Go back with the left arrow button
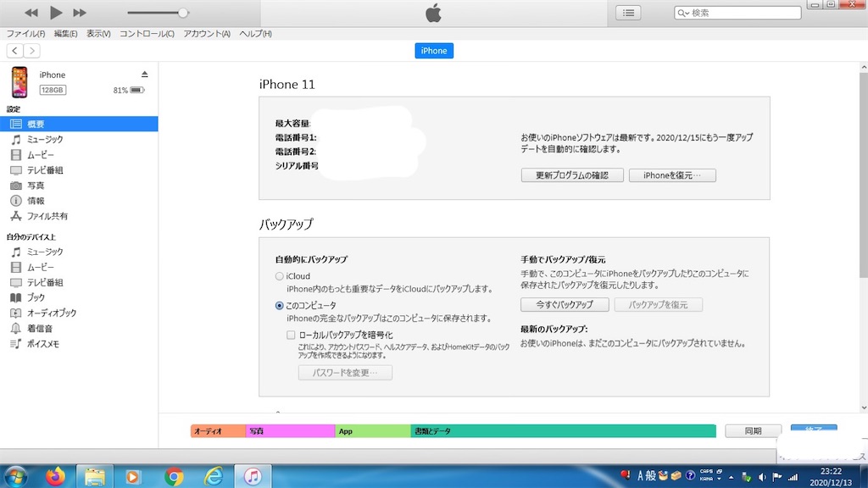 click(x=15, y=51)
